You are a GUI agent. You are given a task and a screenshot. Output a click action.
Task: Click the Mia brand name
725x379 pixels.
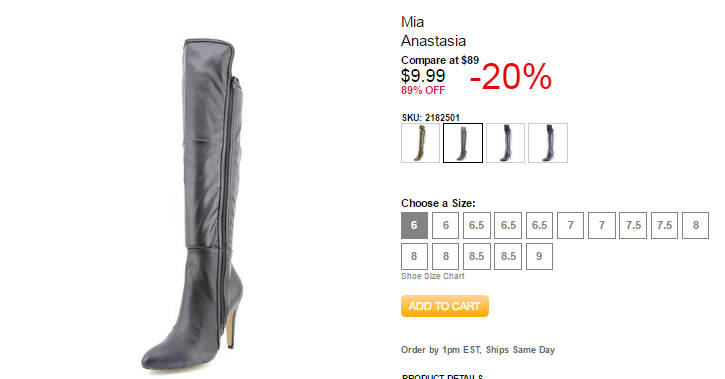tap(412, 22)
